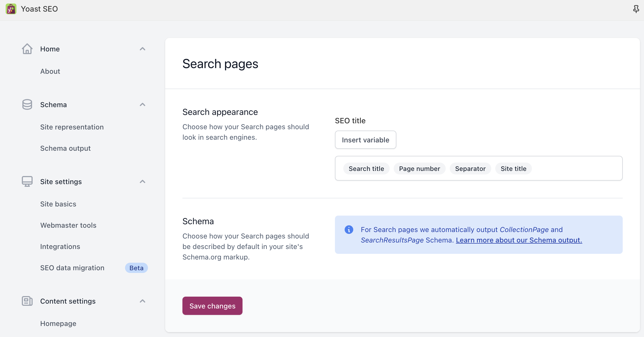Click the Site settings monitor icon

click(x=27, y=182)
